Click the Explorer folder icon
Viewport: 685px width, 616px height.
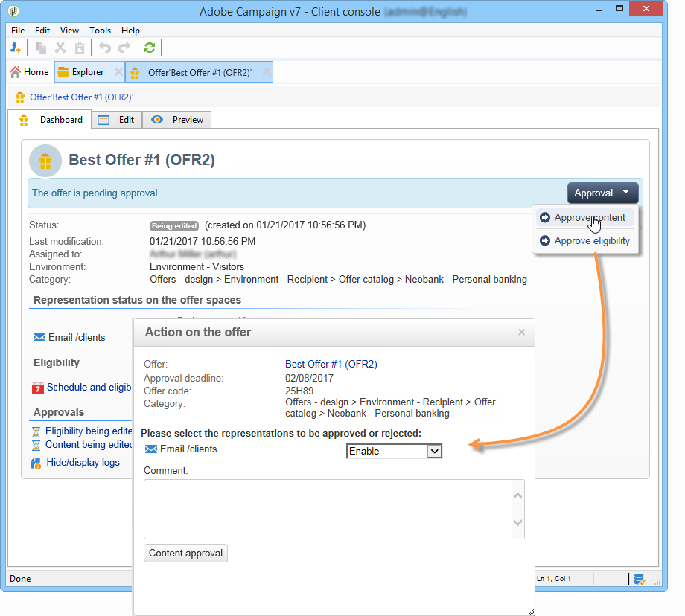(x=63, y=72)
